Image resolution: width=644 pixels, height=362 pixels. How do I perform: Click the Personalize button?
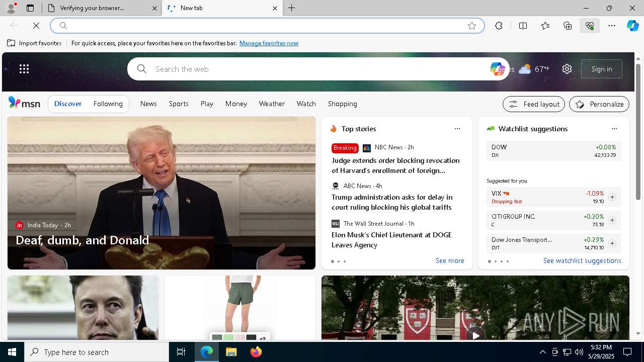[x=599, y=104]
